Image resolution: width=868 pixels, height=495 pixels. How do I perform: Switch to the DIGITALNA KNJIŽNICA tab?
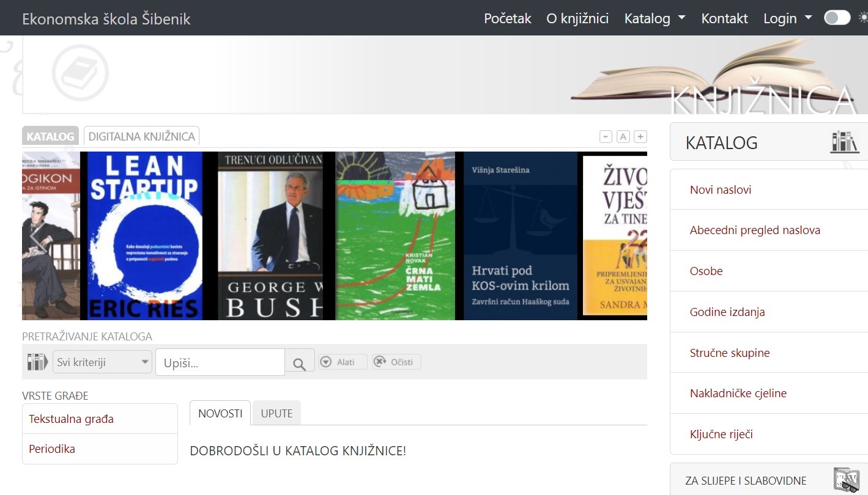pyautogui.click(x=141, y=136)
